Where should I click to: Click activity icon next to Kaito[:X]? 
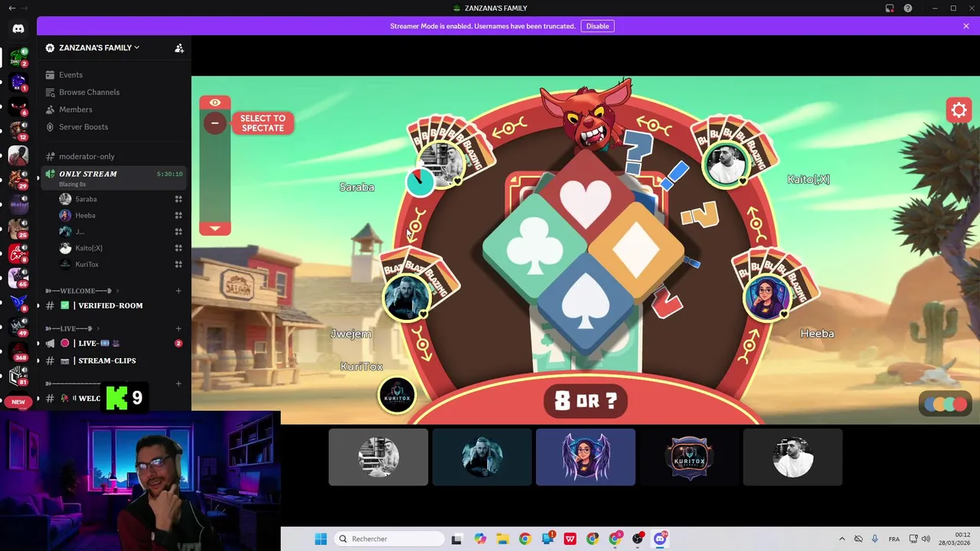click(x=178, y=248)
